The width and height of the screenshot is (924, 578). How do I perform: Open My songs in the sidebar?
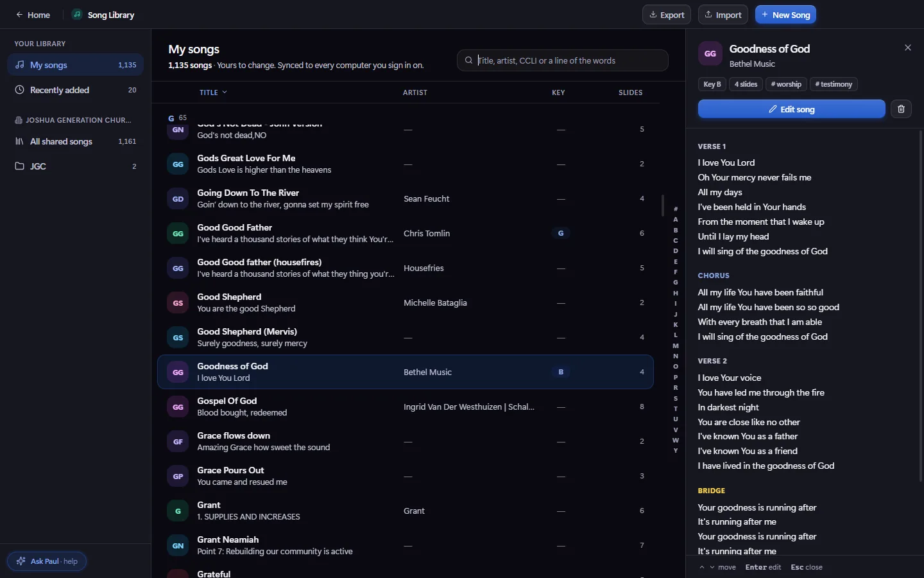[x=75, y=65]
